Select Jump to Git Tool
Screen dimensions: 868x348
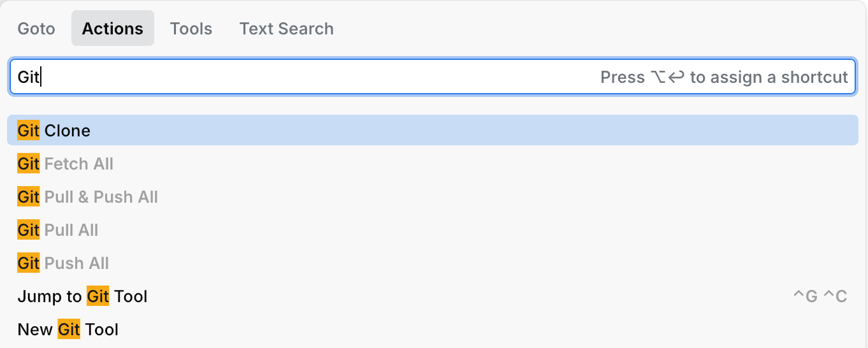83,296
